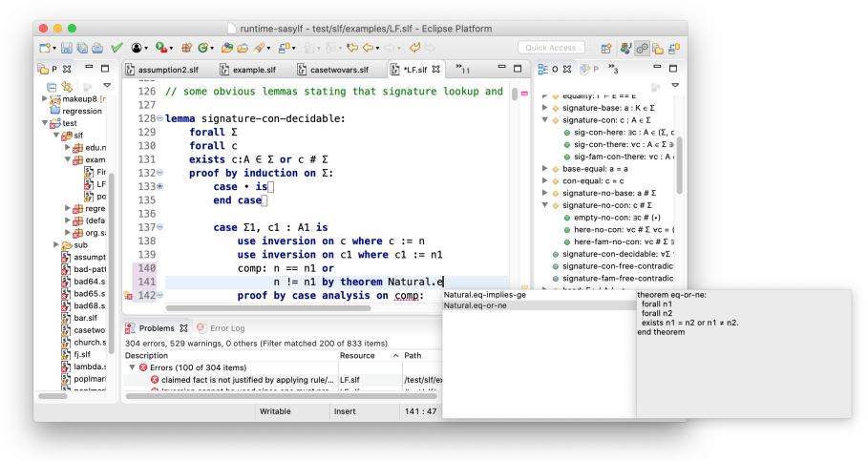Click the New wizard icon in toolbar
The width and height of the screenshot is (868, 461).
[x=45, y=48]
